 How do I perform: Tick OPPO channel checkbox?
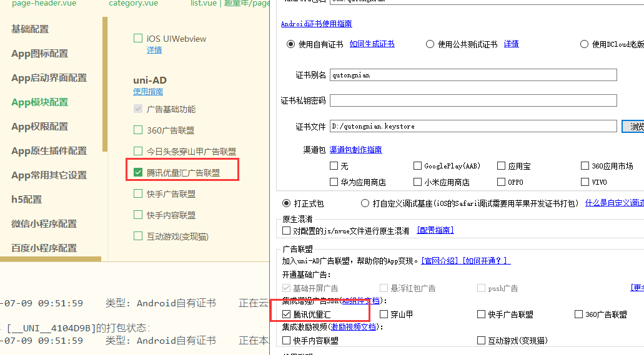[501, 182]
